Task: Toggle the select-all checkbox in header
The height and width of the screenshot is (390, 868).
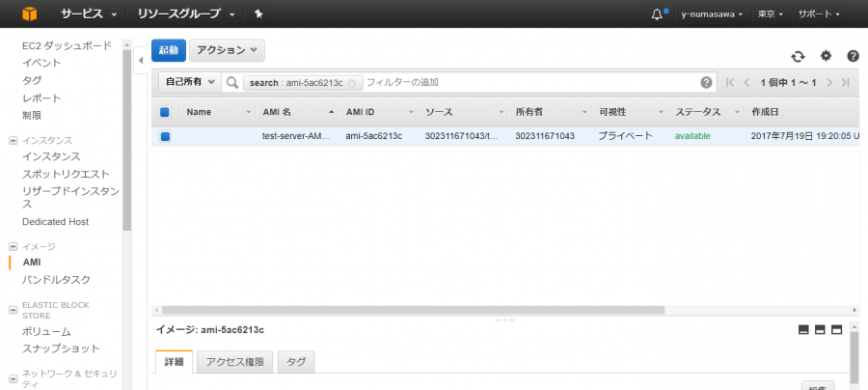Action: (x=164, y=112)
